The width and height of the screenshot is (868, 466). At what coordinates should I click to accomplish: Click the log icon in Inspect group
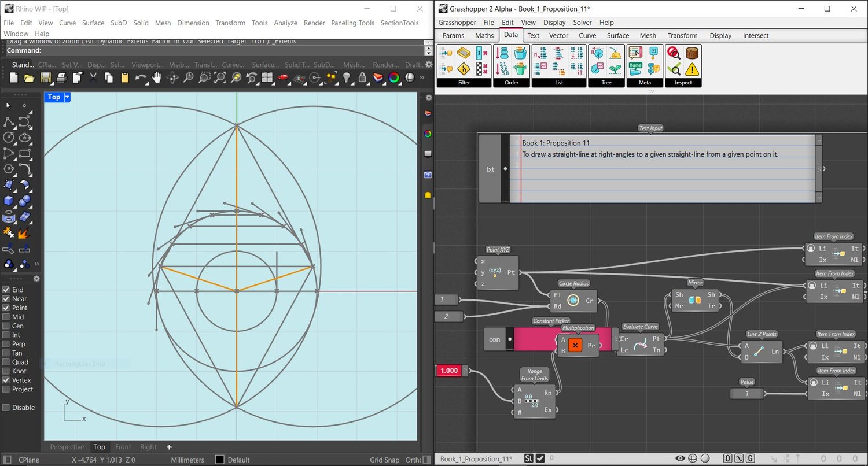692,54
